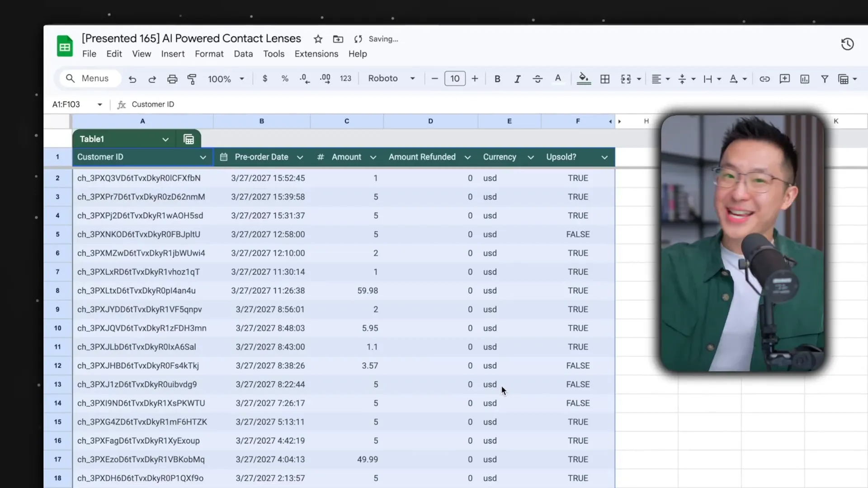This screenshot has height=488, width=868.
Task: Click the table view icon beside Table1
Action: pos(189,139)
